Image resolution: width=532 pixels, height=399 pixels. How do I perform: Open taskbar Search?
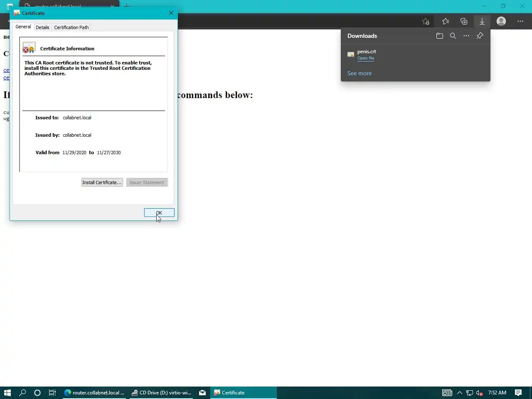(x=22, y=392)
